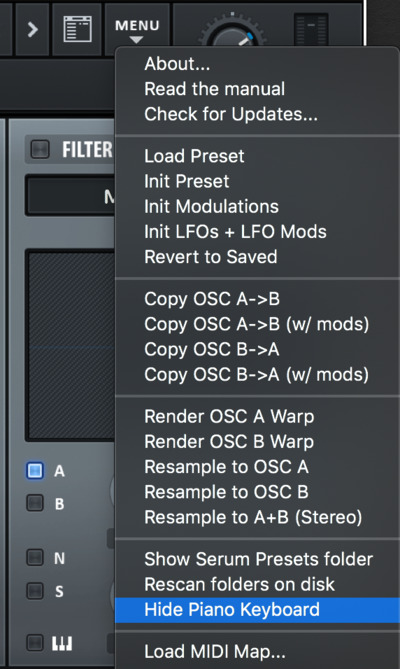Enable oscillator B filter routing checkbox
The image size is (400, 669).
click(35, 503)
